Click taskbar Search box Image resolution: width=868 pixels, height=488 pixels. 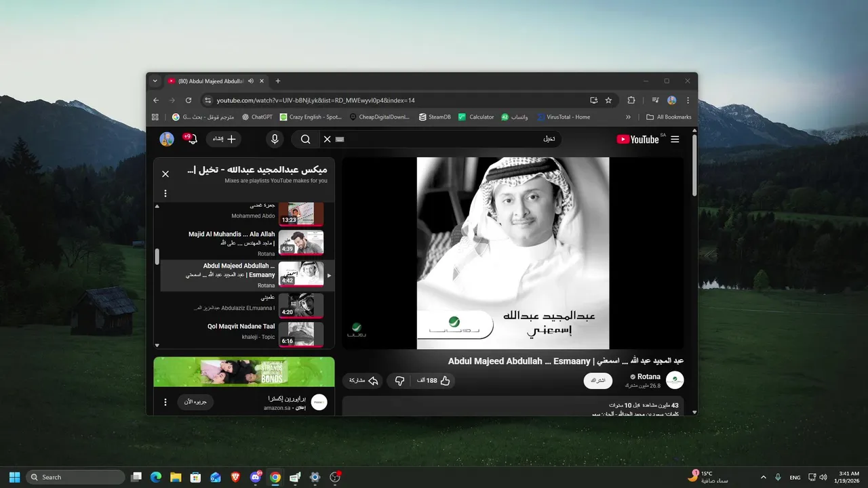[x=75, y=477]
